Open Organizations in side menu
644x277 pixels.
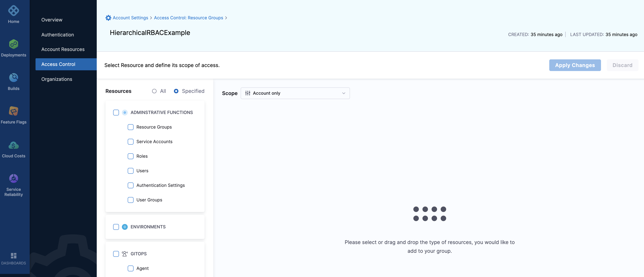click(57, 79)
